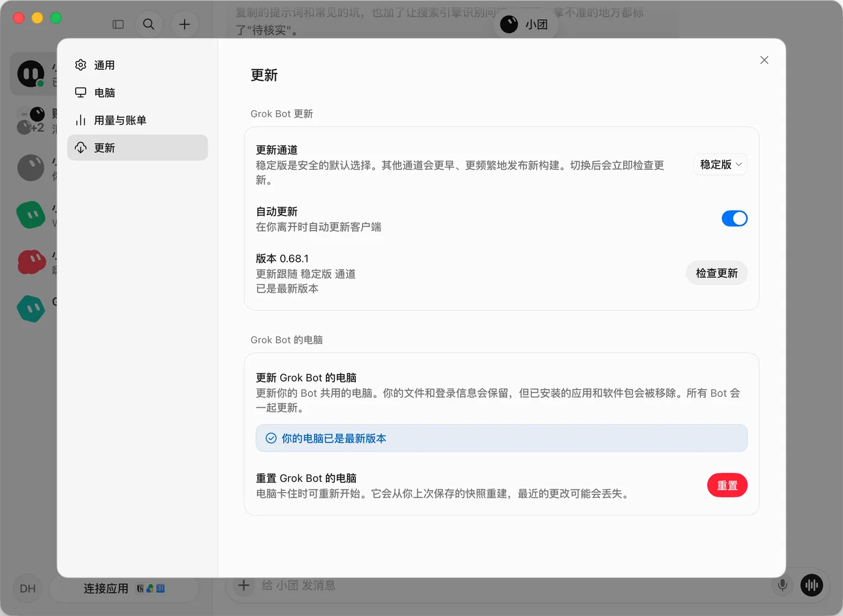The width and height of the screenshot is (843, 616).
Task: Click the 更新跟随 稳定版 通道 line
Action: tap(306, 274)
